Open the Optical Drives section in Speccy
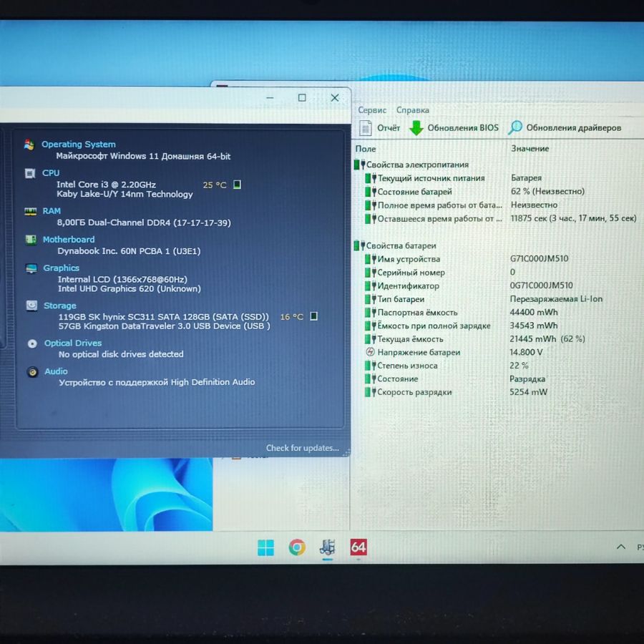Viewport: 644px width, 644px height. tap(73, 343)
